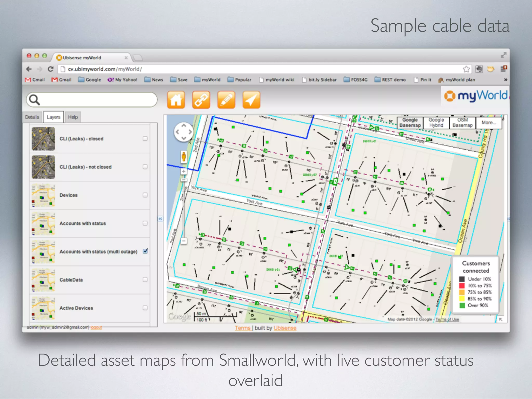Click the browser back arrow

pos(29,69)
